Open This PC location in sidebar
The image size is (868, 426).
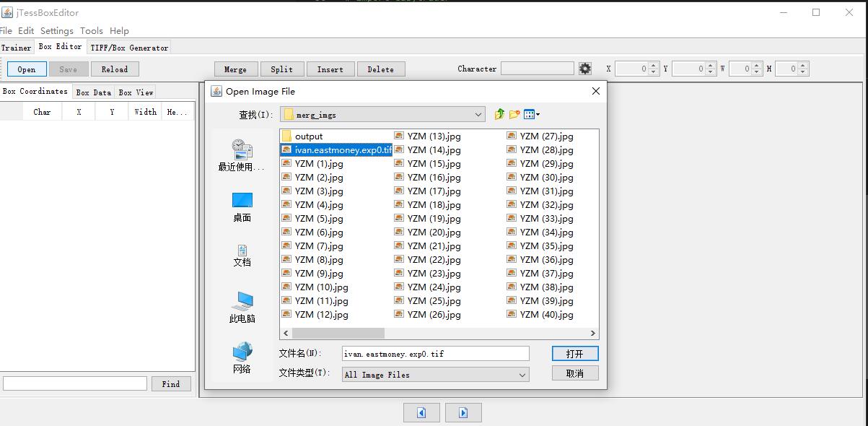click(242, 307)
